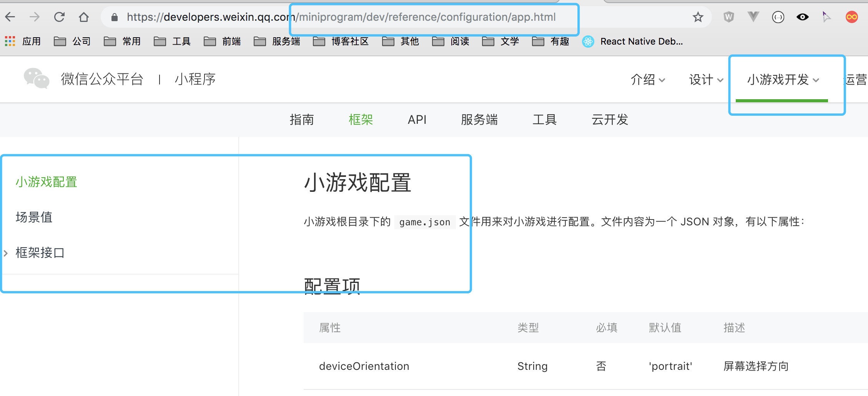Click the 微信公众平台 header link

click(102, 79)
